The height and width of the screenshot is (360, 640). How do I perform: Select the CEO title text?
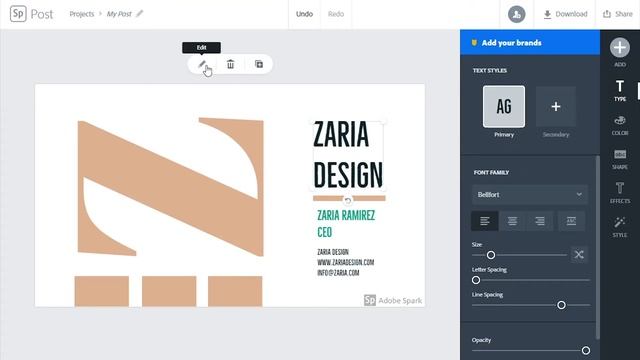tap(324, 232)
